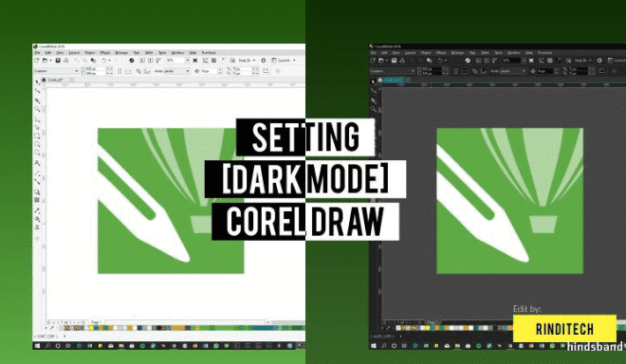Click the nudge distance field in light window
The image size is (626, 364).
210,71
